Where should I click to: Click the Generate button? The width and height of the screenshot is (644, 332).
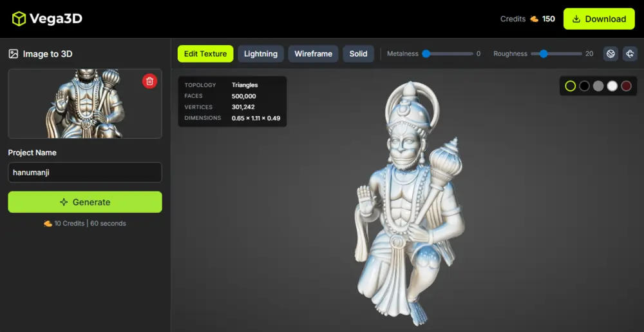click(x=85, y=202)
